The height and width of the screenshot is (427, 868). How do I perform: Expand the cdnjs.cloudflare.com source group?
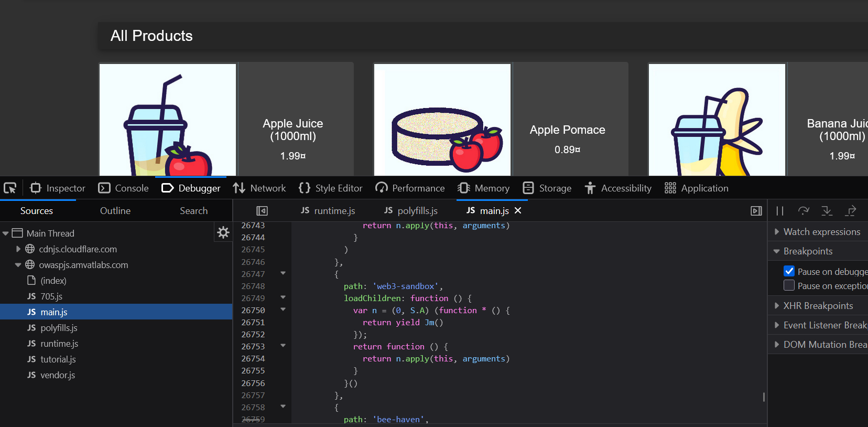click(18, 249)
